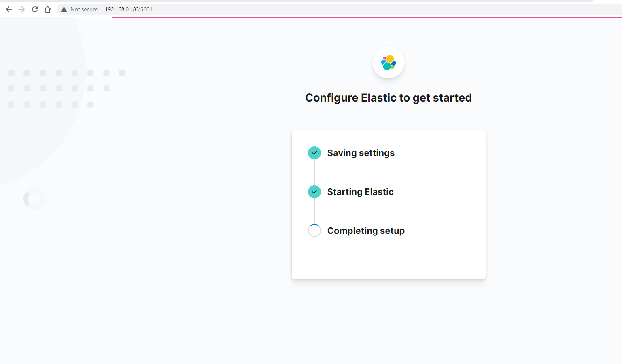Image resolution: width=622 pixels, height=364 pixels.
Task: Open the Not secure site info label
Action: pos(84,9)
